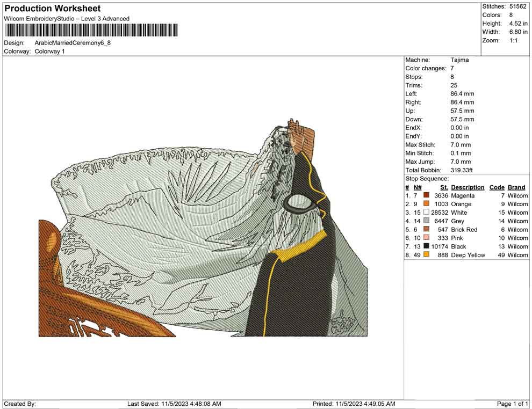Select the 'Last Saved: 11/5/2023 4:48:08 AM' footer text
The width and height of the screenshot is (532, 409).
[x=174, y=404]
